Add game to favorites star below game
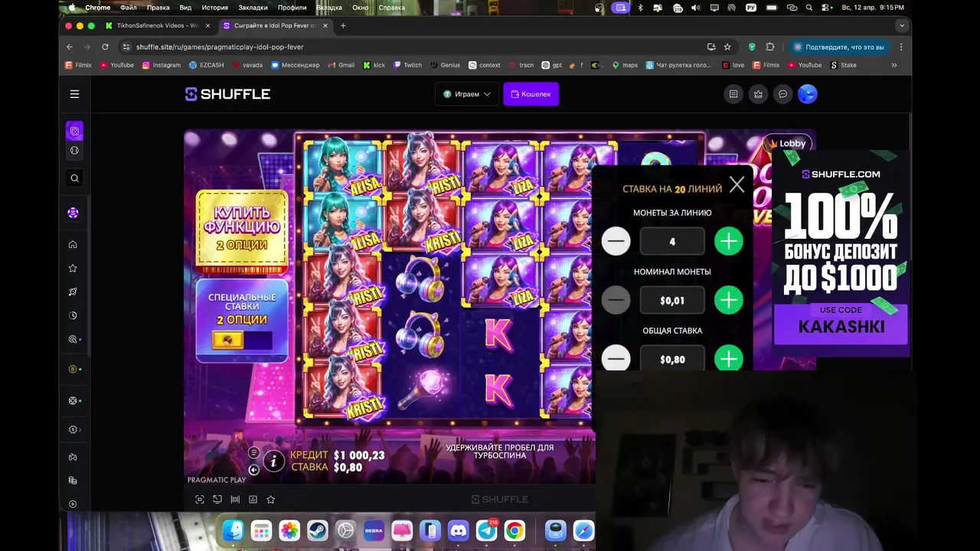The image size is (980, 551). (x=270, y=499)
